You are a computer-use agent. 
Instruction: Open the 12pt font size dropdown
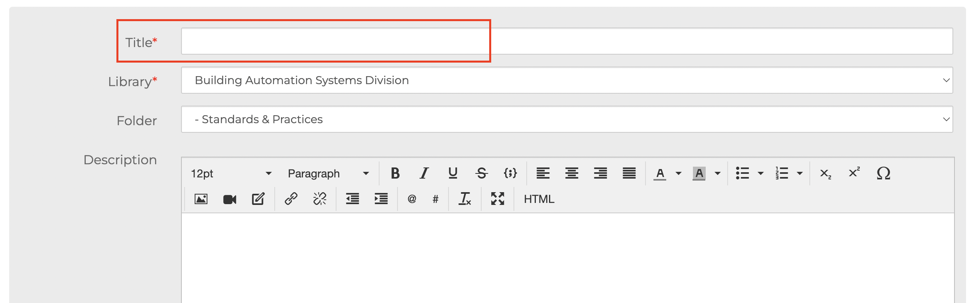(231, 173)
